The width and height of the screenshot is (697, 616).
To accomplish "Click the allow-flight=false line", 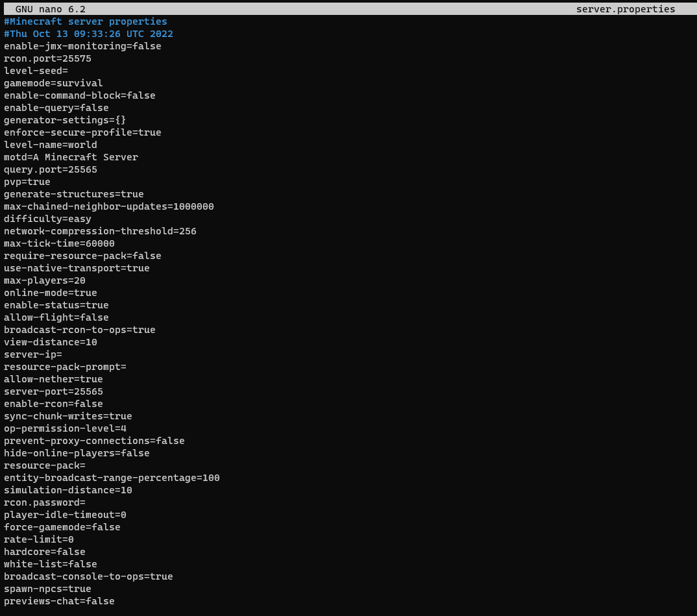I will pyautogui.click(x=56, y=317).
